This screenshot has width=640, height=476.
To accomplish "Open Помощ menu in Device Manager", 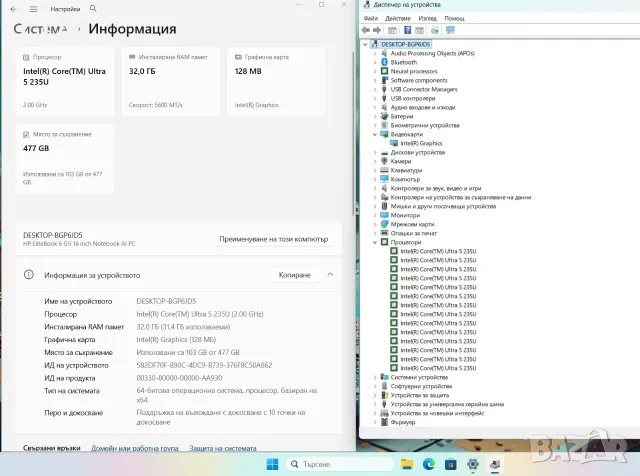I will pos(454,18).
